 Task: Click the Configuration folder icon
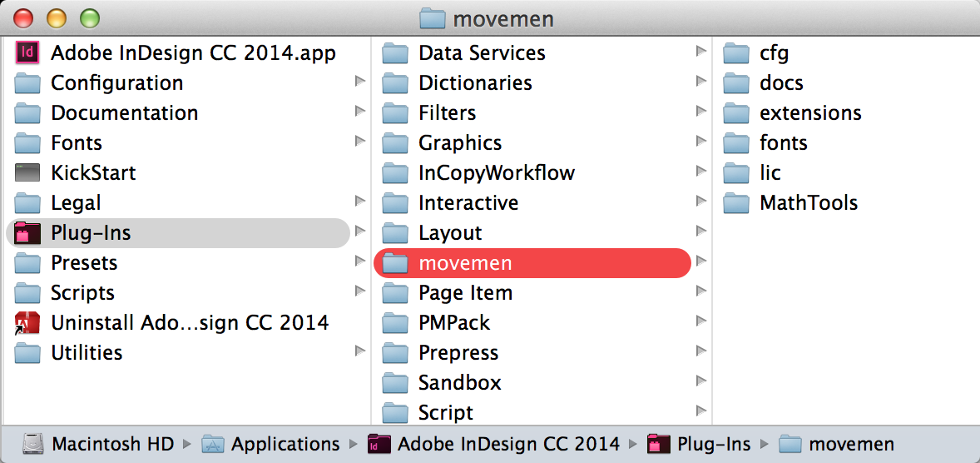[27, 82]
